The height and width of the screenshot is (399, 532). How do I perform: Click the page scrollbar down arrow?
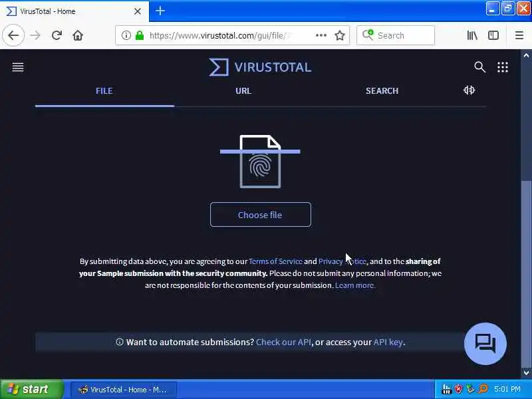526,372
